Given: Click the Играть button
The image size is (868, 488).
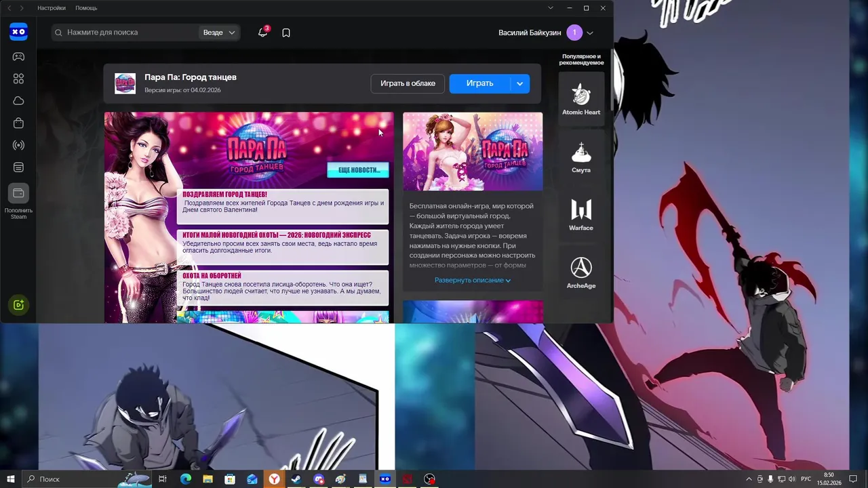Looking at the screenshot, I should click(479, 83).
